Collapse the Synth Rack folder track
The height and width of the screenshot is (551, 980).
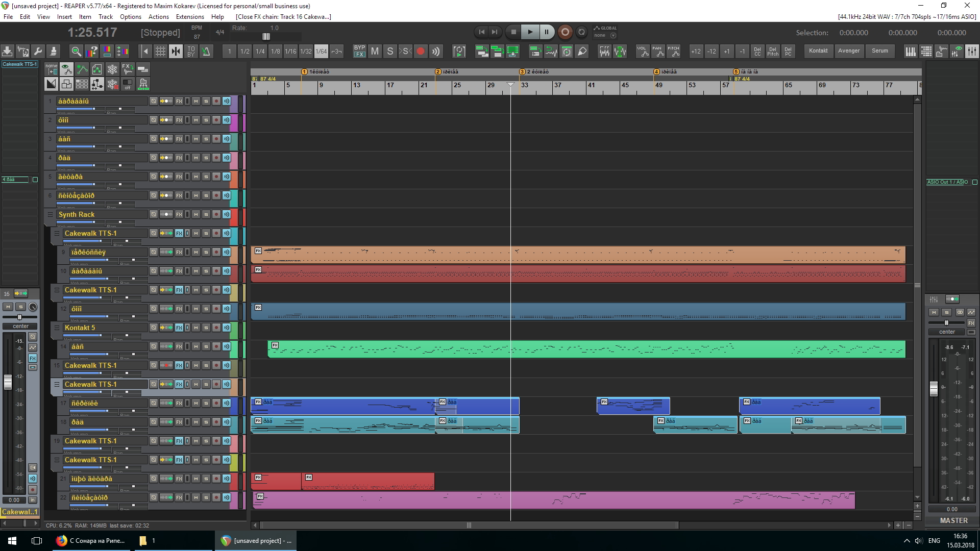tap(50, 214)
